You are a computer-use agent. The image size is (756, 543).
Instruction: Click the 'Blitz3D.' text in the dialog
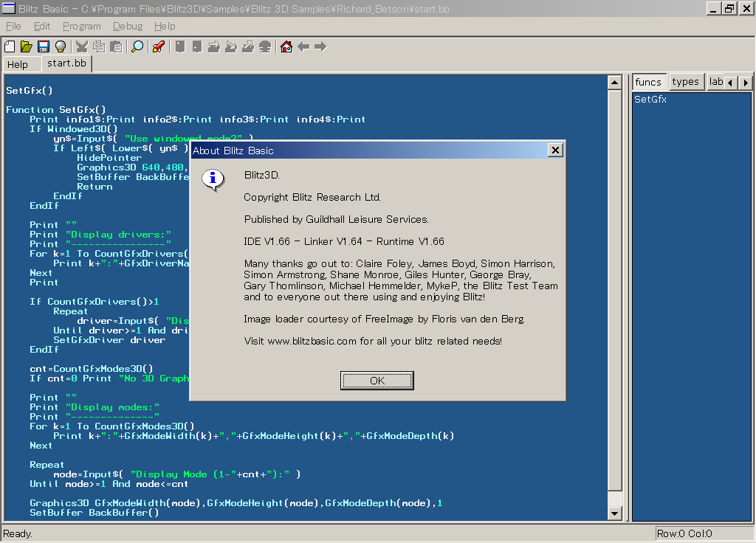(262, 176)
